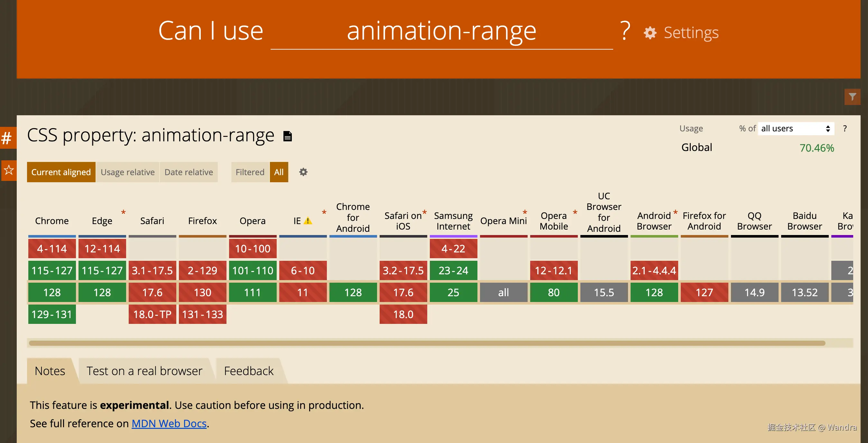Screen dimensions: 868x443
Task: Open the all users dropdown
Action: point(795,128)
